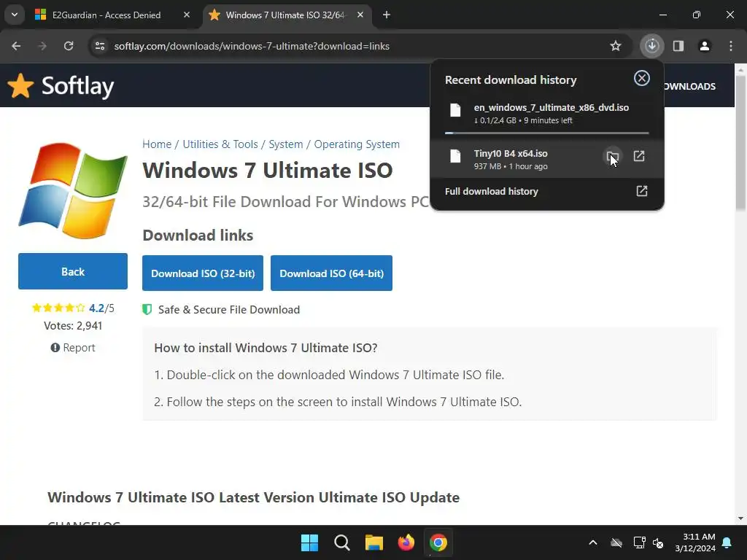
Task: Open a new browser tab
Action: [x=387, y=15]
